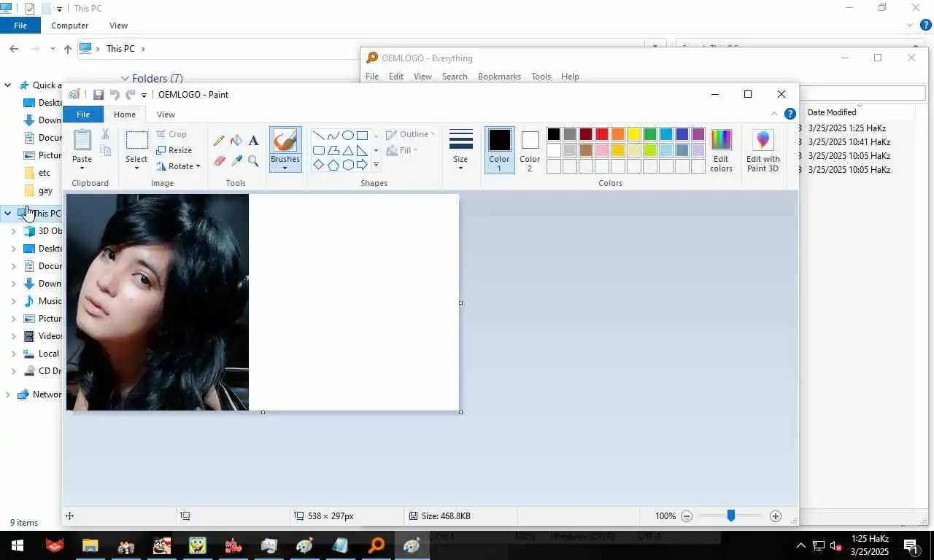Select the Text tool in Paint
Screen dimensions: 934x560
(253, 141)
